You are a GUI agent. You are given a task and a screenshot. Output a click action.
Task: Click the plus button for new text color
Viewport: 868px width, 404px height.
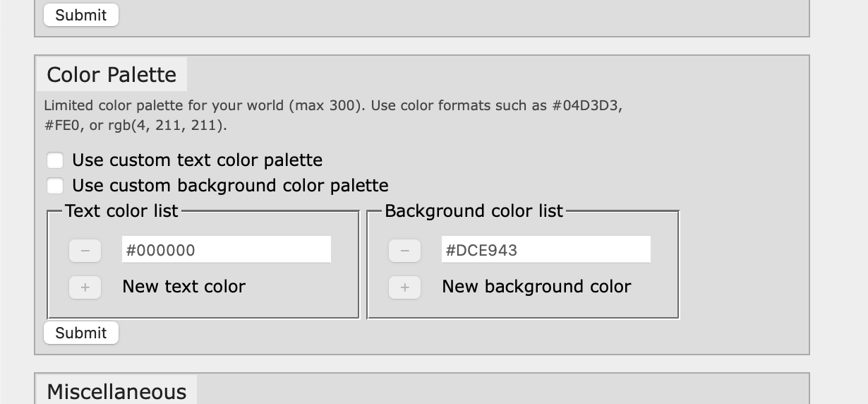click(85, 287)
